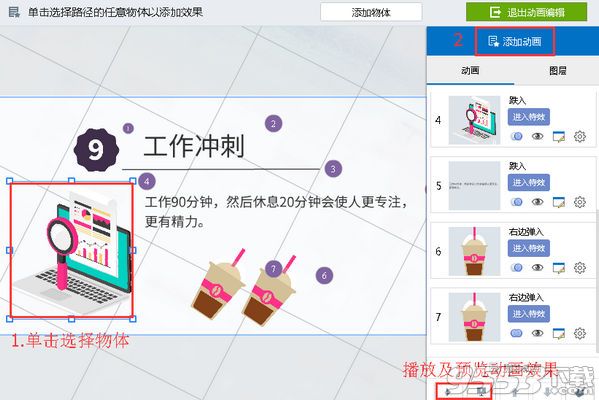Open gear settings for animation 7
Image resolution: width=599 pixels, height=400 pixels.
pos(580,334)
